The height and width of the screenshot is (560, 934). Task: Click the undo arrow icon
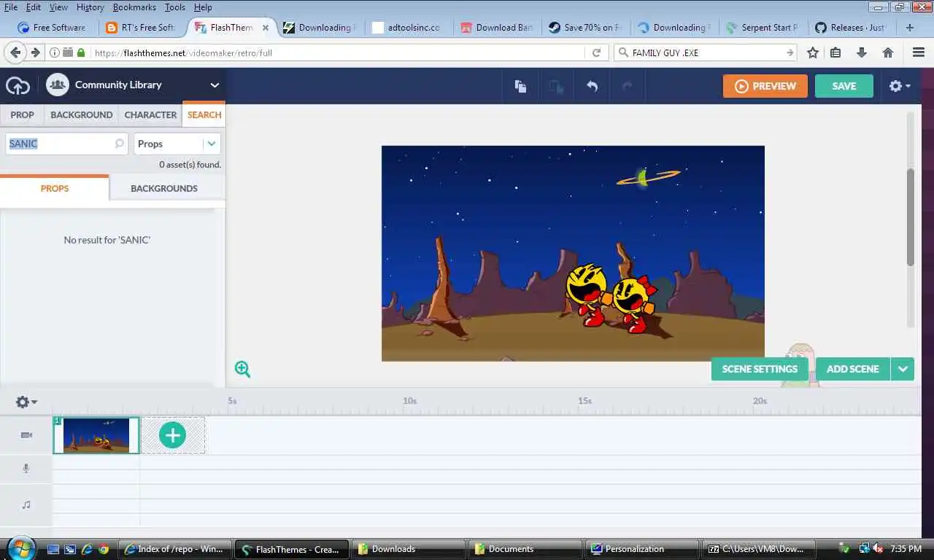[592, 86]
